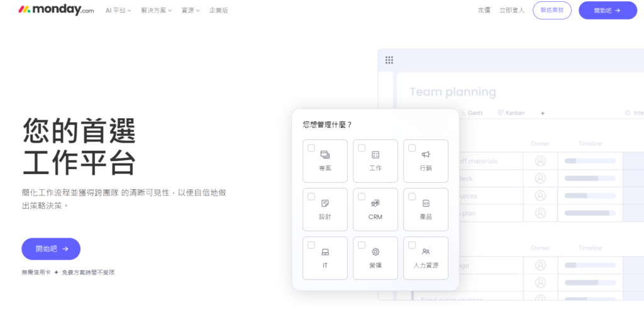
Task: Check the CRM checkbox
Action: (362, 197)
